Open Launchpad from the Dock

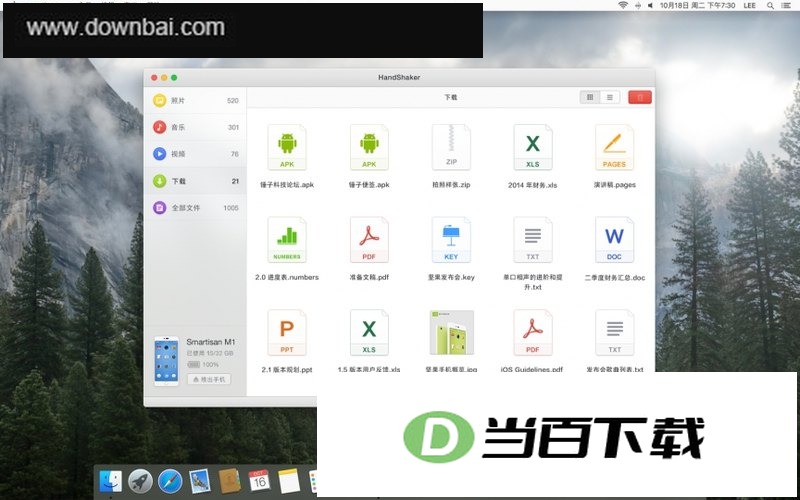(140, 481)
